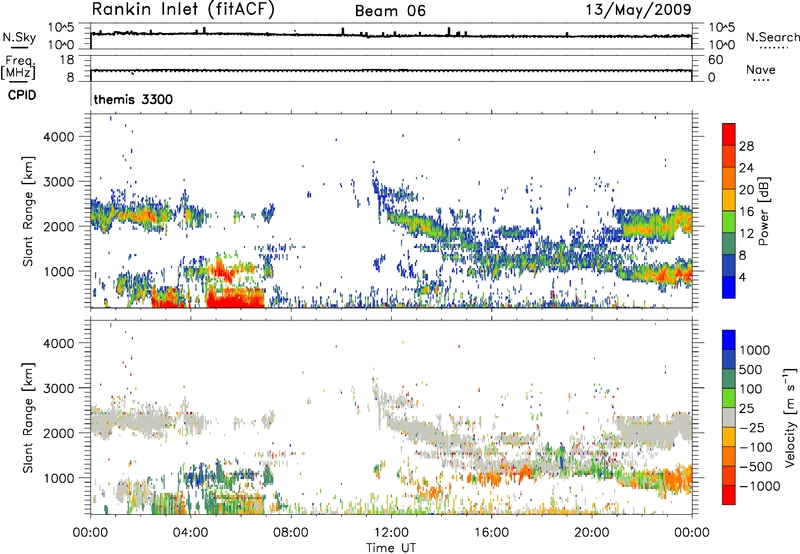Image resolution: width=800 pixels, height=554 pixels.
Task: Click the '10^5' left noise axis label
Action: pos(61,28)
